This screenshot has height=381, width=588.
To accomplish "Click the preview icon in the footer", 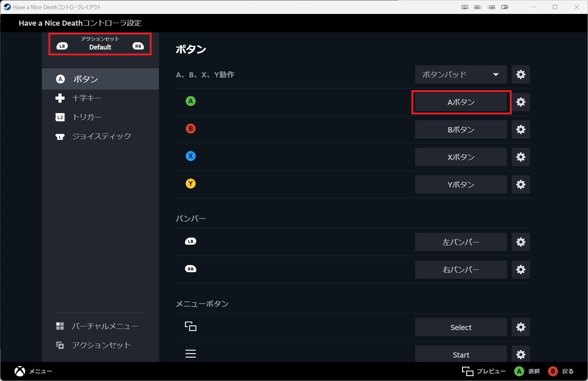I will click(x=467, y=371).
